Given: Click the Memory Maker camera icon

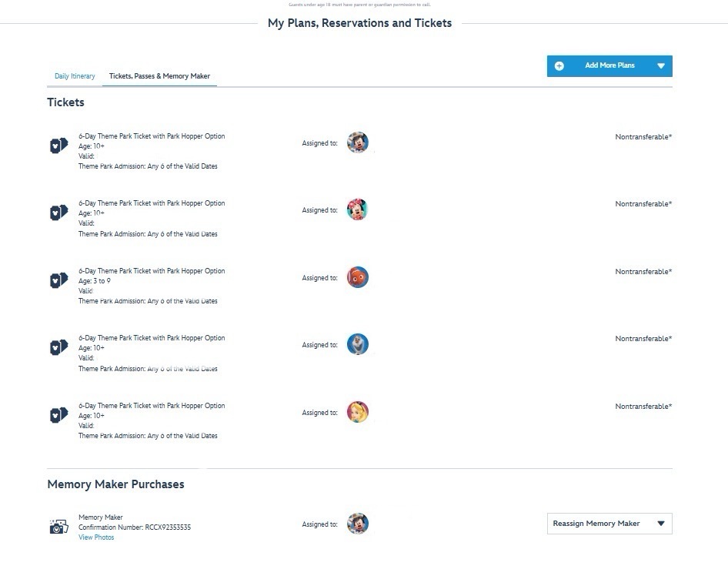Looking at the screenshot, I should click(x=58, y=527).
